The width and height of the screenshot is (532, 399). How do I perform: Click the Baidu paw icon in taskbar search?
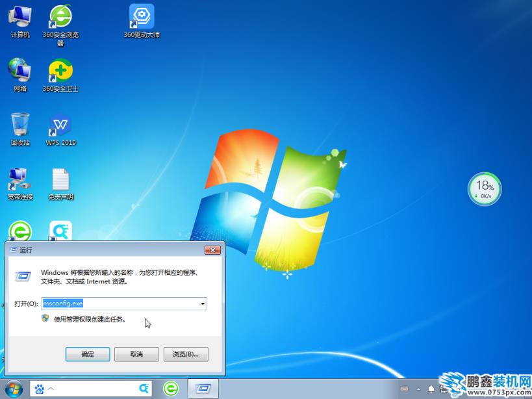(x=40, y=389)
